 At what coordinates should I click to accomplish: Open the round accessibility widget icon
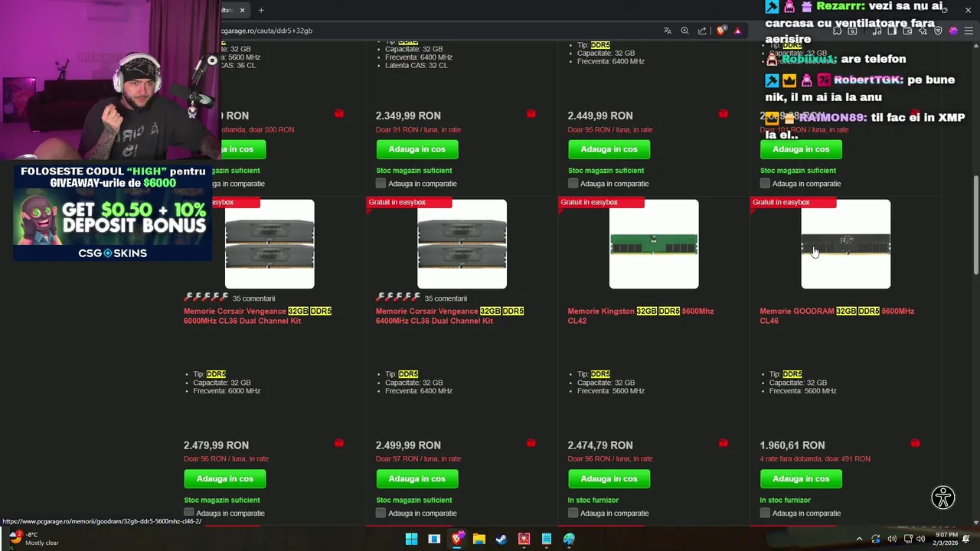point(943,497)
